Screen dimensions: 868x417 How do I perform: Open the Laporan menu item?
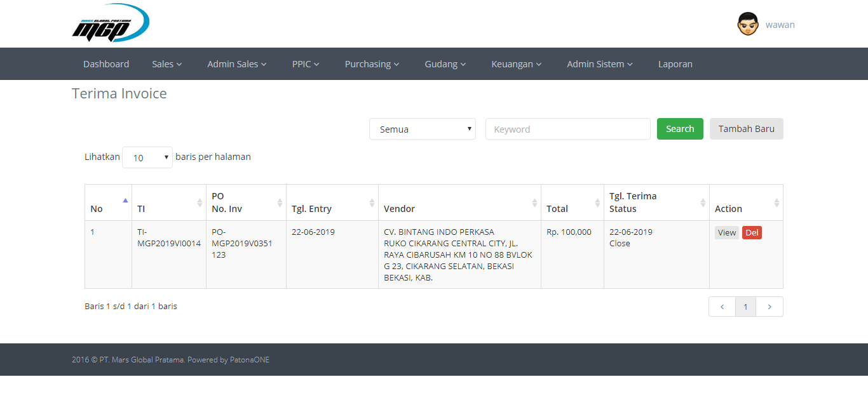pos(675,64)
